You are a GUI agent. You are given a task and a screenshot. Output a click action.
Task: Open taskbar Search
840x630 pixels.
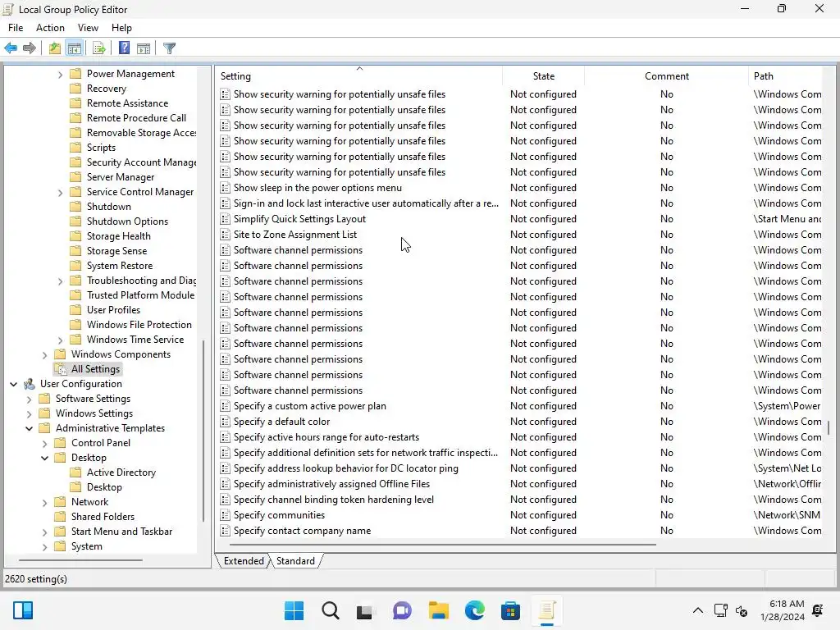[330, 610]
